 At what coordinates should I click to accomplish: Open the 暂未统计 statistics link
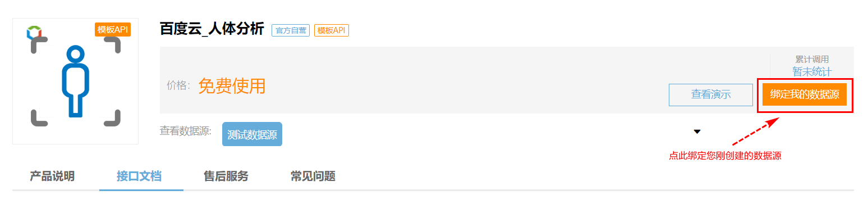click(x=812, y=71)
